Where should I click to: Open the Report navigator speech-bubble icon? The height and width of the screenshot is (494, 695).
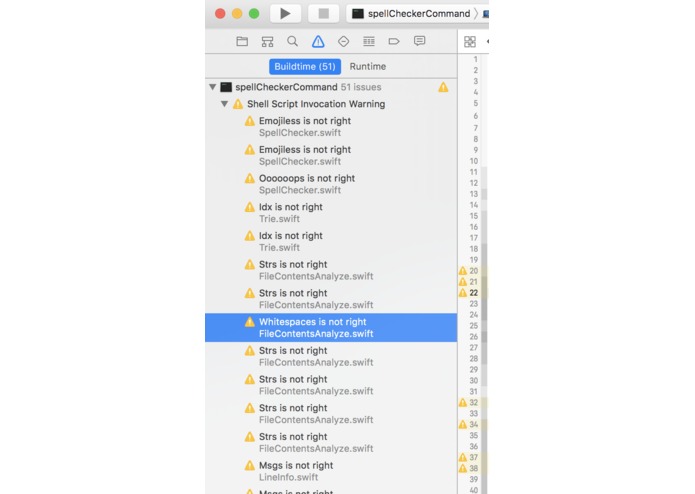coord(419,41)
